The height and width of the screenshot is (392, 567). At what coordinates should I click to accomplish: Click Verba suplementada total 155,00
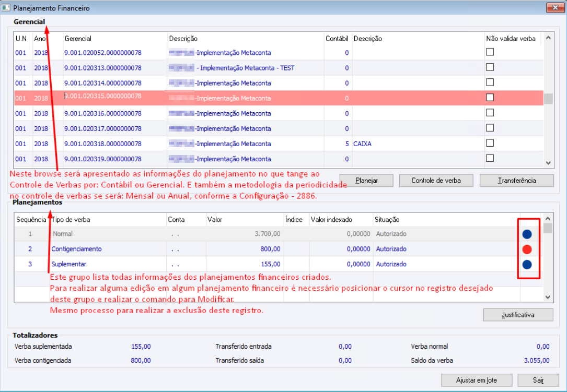coord(141,347)
